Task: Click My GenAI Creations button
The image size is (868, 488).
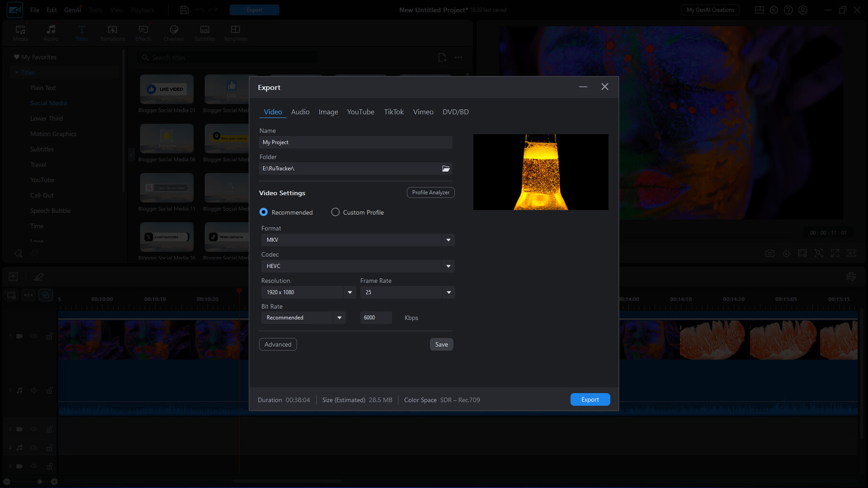Action: pos(710,10)
